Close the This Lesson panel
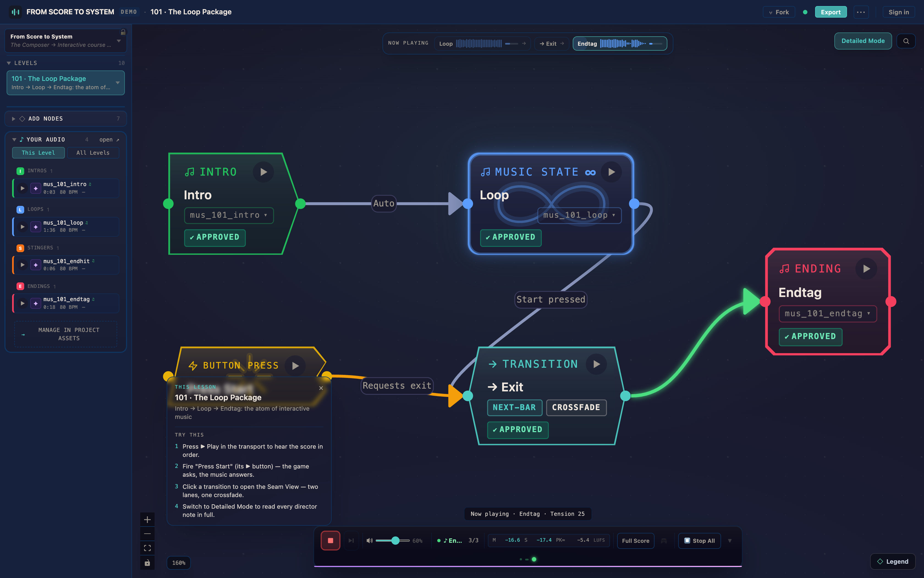Image resolution: width=924 pixels, height=578 pixels. 321,388
